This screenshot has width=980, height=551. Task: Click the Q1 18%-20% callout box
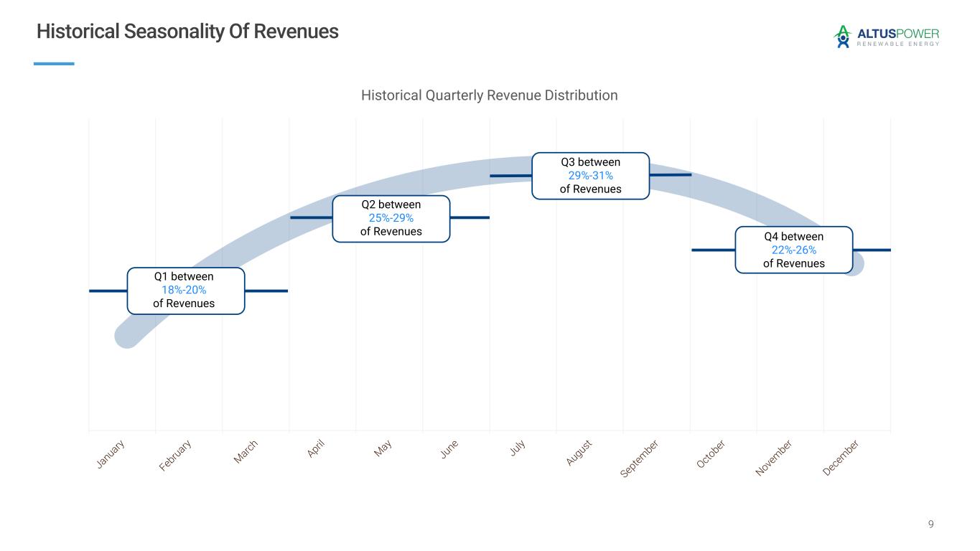pos(185,291)
